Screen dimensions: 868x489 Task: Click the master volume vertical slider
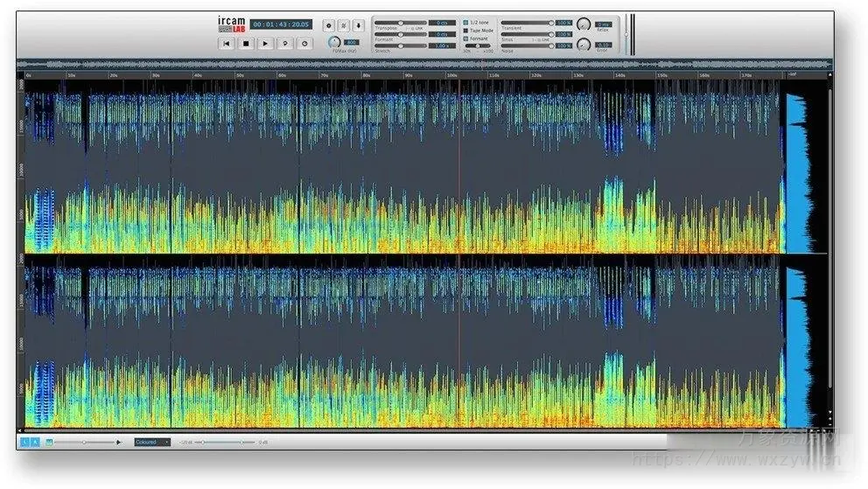(x=626, y=34)
